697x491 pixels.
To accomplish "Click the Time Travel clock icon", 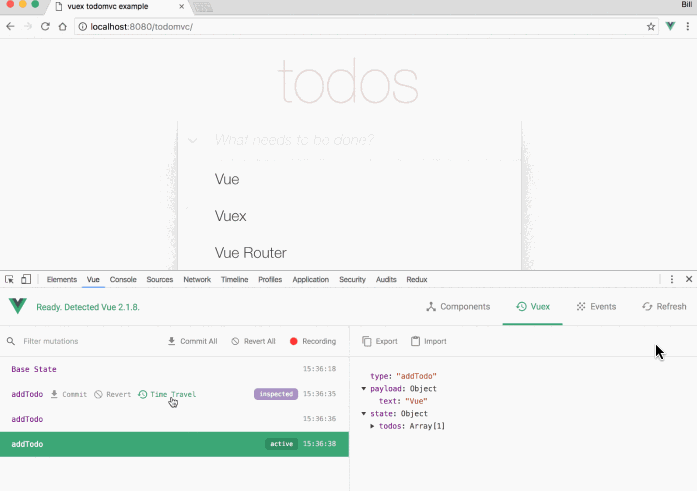I will [143, 394].
